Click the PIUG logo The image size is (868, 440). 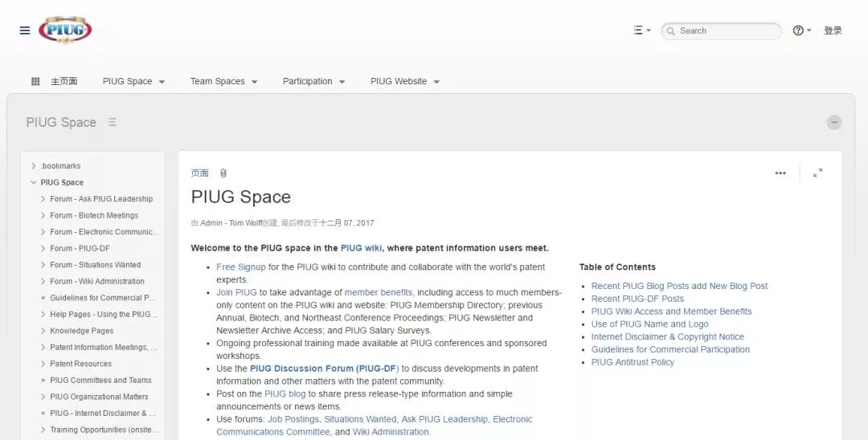pos(65,30)
